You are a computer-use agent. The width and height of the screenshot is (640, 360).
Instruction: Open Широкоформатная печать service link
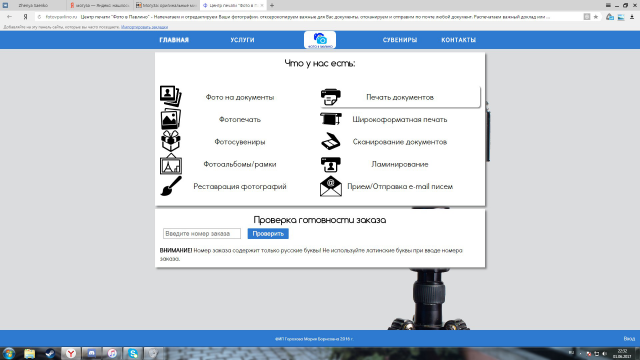(400, 120)
